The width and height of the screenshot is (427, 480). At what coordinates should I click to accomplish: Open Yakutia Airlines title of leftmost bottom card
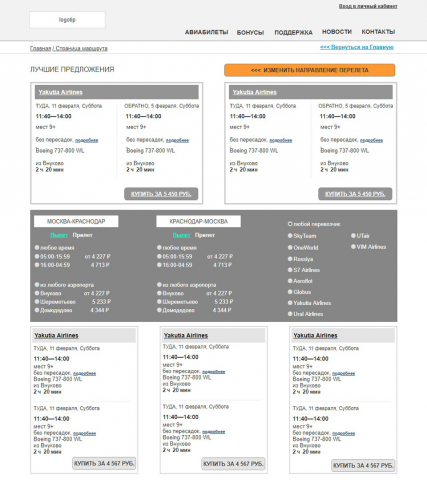click(56, 336)
